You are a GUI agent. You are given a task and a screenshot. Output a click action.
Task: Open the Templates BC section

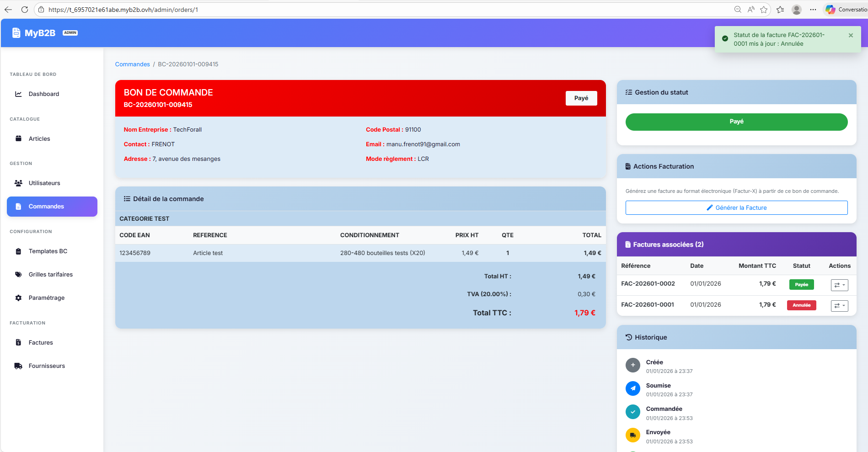click(x=48, y=251)
